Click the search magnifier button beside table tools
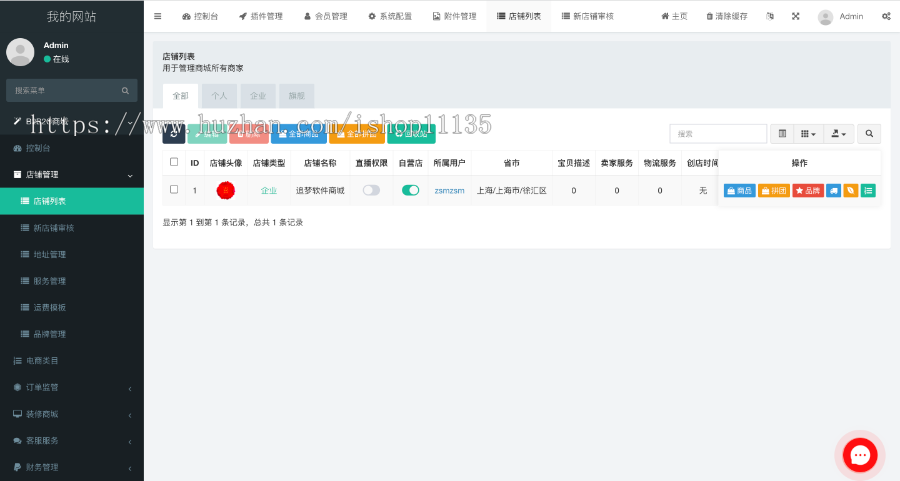The height and width of the screenshot is (481, 900). coord(869,134)
